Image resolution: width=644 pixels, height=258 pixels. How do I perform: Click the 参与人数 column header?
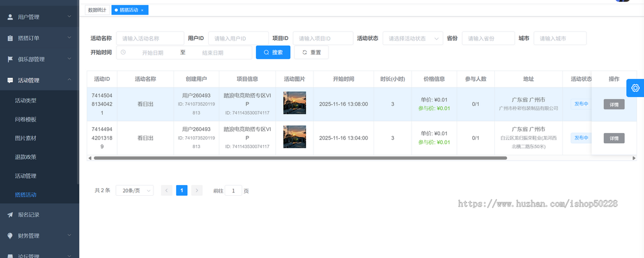(x=475, y=79)
